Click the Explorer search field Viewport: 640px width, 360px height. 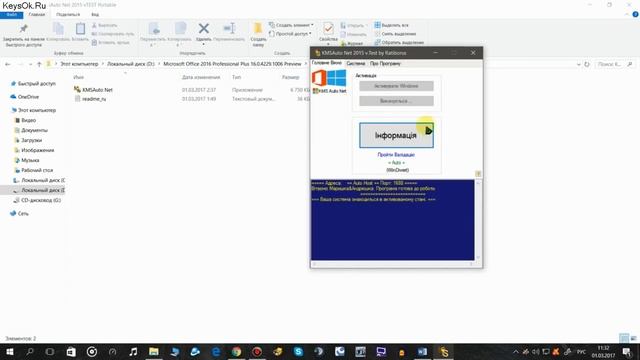pyautogui.click(x=614, y=64)
